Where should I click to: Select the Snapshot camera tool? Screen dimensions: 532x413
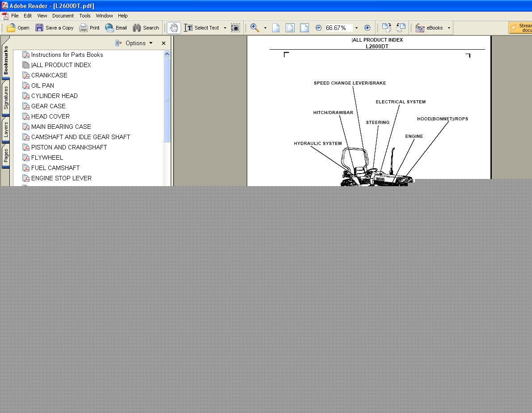click(236, 28)
